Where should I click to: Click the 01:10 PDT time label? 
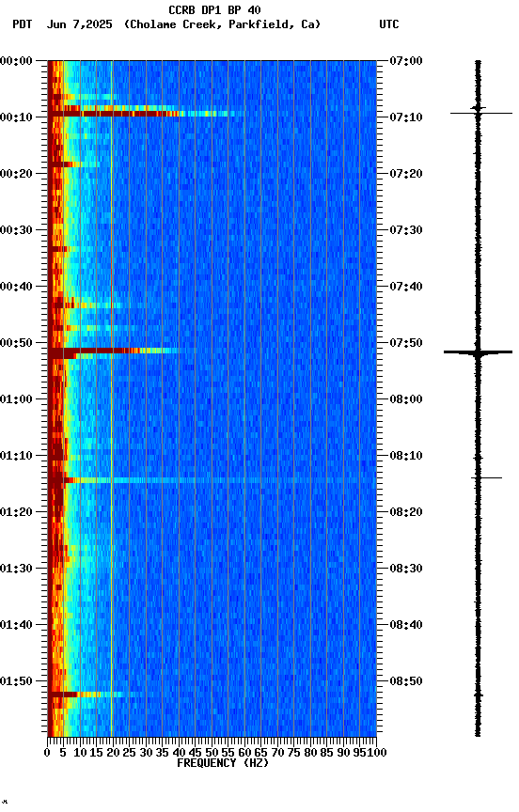[x=16, y=456]
